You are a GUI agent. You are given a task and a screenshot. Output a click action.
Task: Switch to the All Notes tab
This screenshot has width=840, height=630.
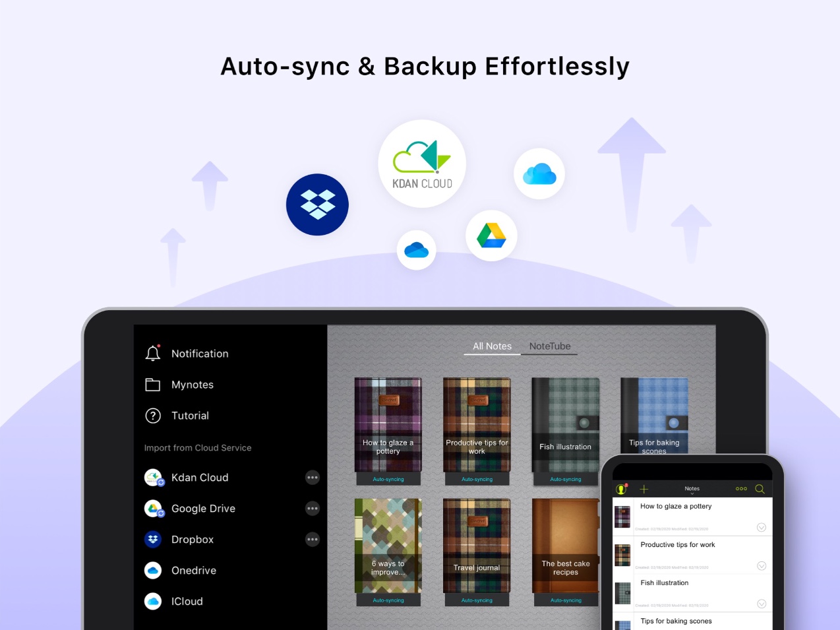coord(492,346)
